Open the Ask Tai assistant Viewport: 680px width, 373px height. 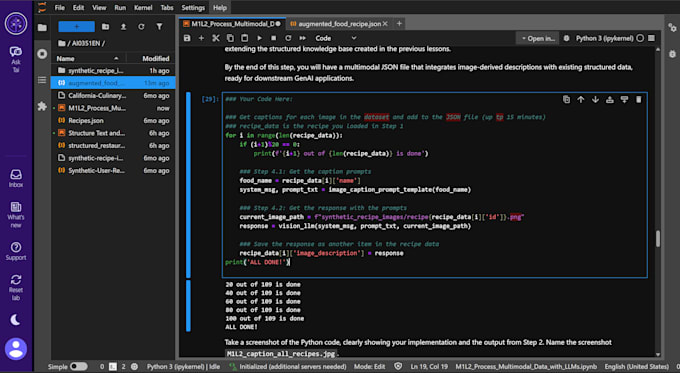click(x=16, y=59)
